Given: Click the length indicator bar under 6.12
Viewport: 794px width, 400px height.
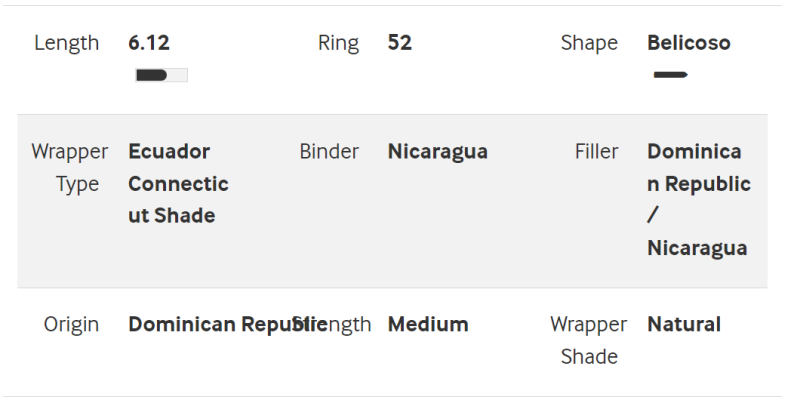Looking at the screenshot, I should [162, 75].
